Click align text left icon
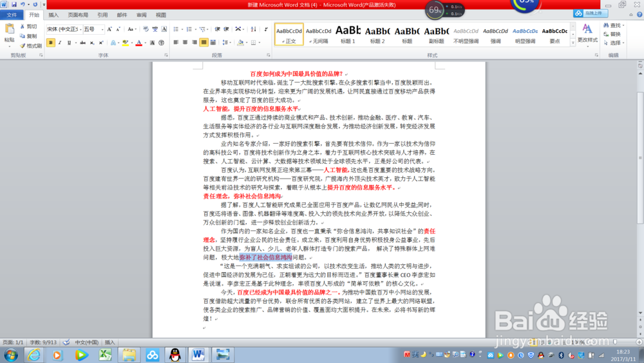Image resolution: width=644 pixels, height=363 pixels. [176, 43]
